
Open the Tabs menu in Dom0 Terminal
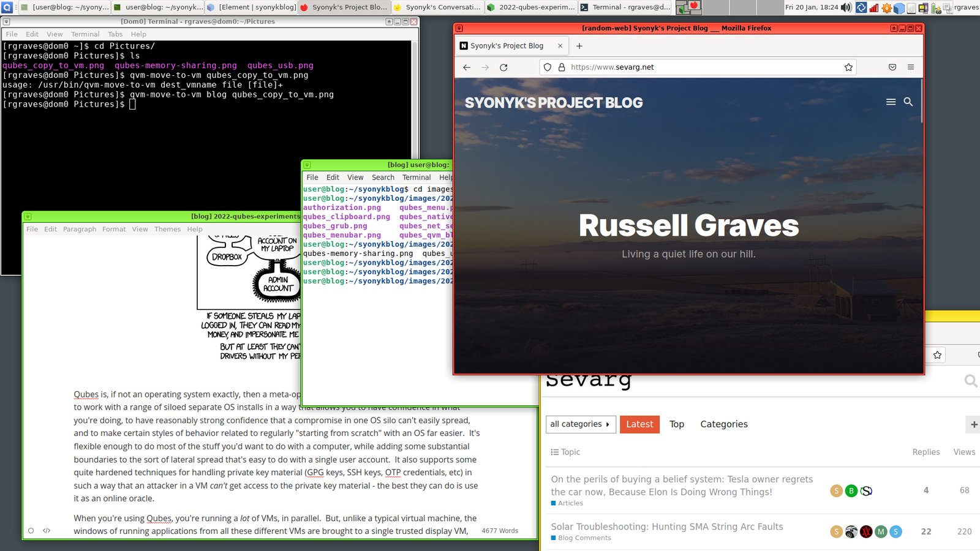click(x=115, y=34)
